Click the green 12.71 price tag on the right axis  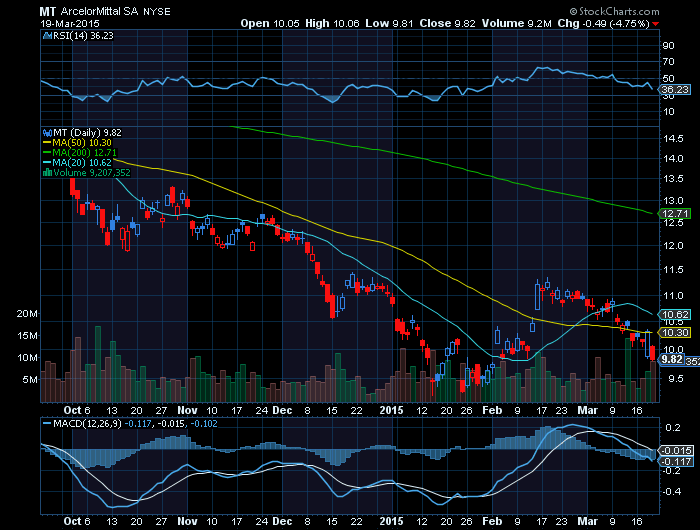tap(675, 214)
